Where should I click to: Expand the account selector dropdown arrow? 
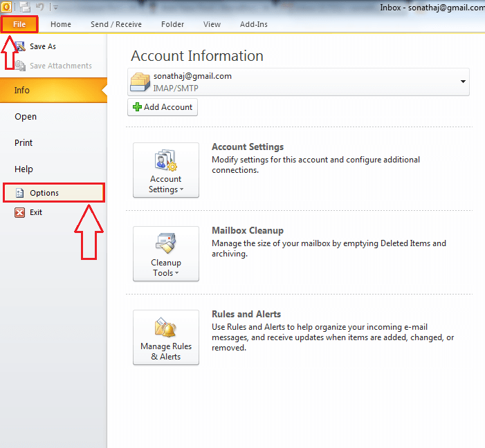pyautogui.click(x=463, y=82)
